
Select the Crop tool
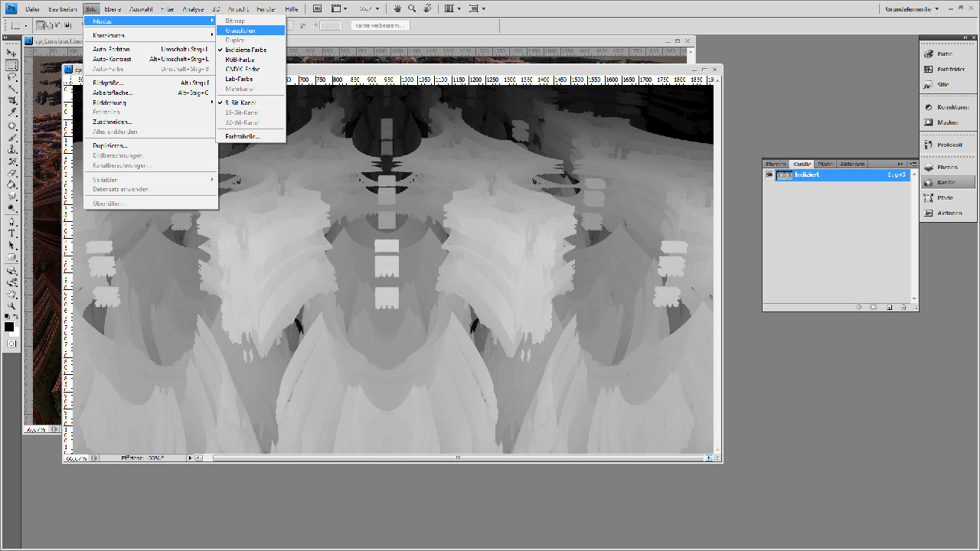[12, 101]
